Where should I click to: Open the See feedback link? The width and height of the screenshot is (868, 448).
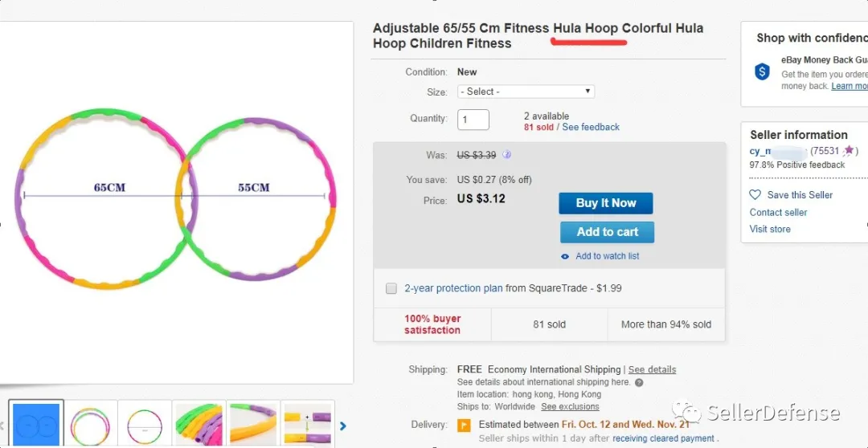(x=591, y=127)
